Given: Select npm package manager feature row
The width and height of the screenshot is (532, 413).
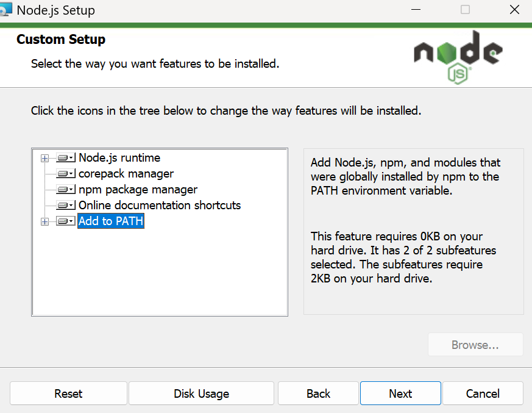Looking at the screenshot, I should tap(138, 190).
